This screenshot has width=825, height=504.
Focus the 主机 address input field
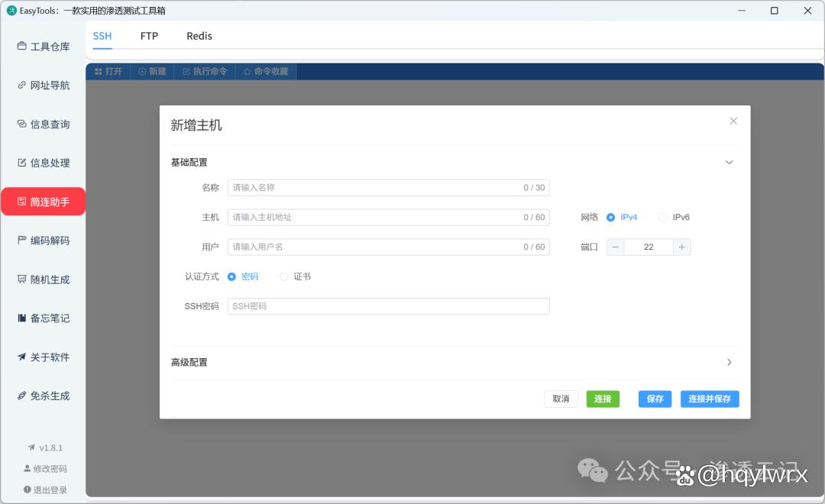click(x=388, y=218)
